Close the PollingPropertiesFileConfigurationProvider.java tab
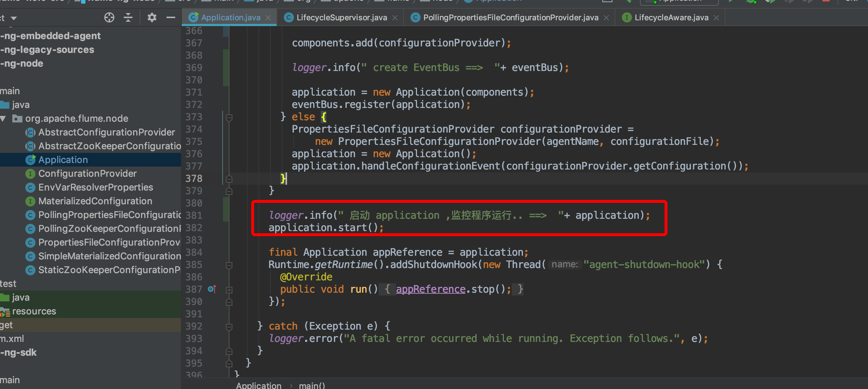 pyautogui.click(x=606, y=17)
